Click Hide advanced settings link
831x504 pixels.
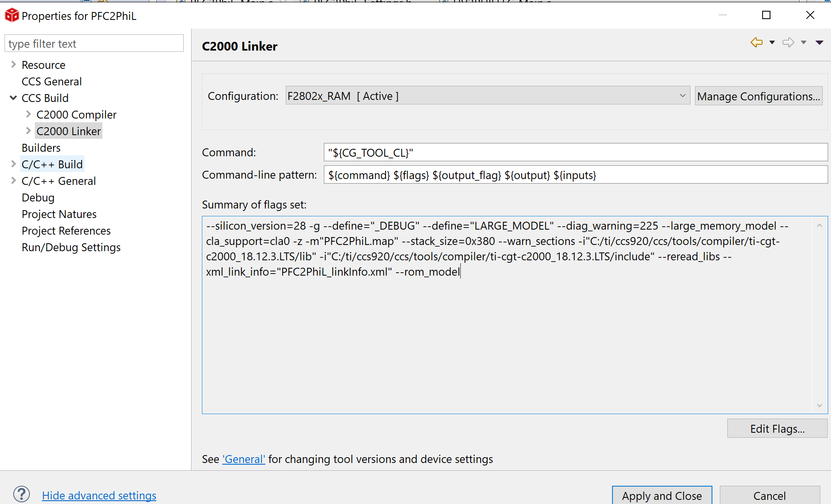pyautogui.click(x=99, y=495)
